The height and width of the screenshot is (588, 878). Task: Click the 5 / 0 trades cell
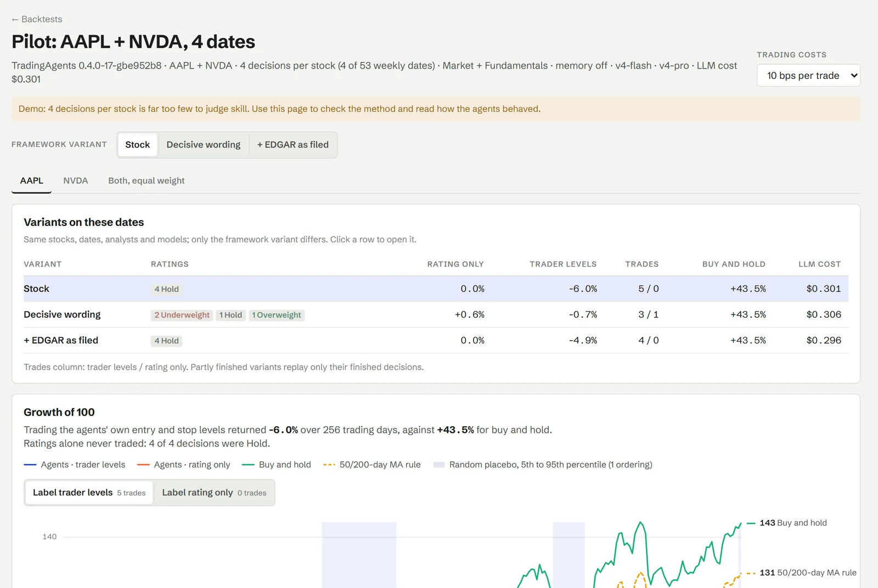coord(649,289)
